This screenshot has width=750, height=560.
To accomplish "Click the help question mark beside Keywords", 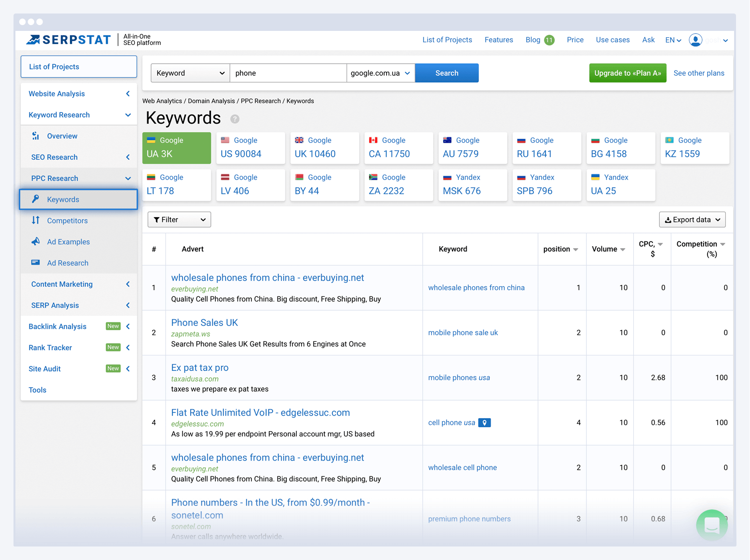I will (x=235, y=119).
